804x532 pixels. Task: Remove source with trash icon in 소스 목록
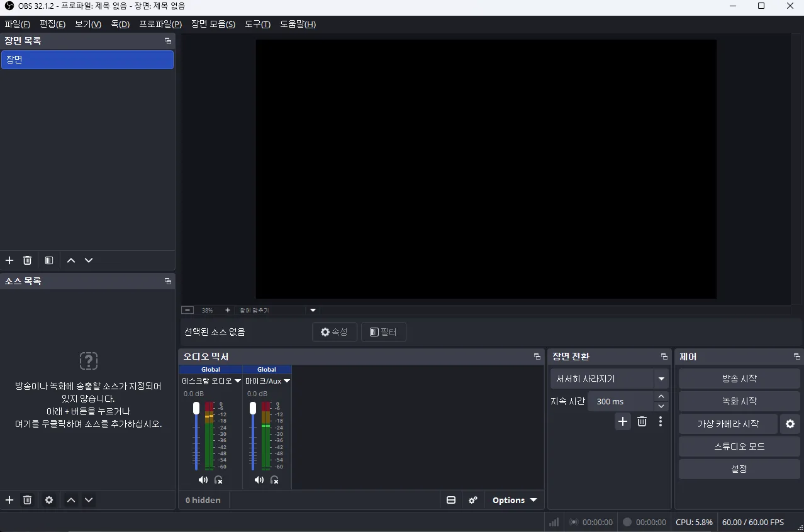[x=27, y=500]
